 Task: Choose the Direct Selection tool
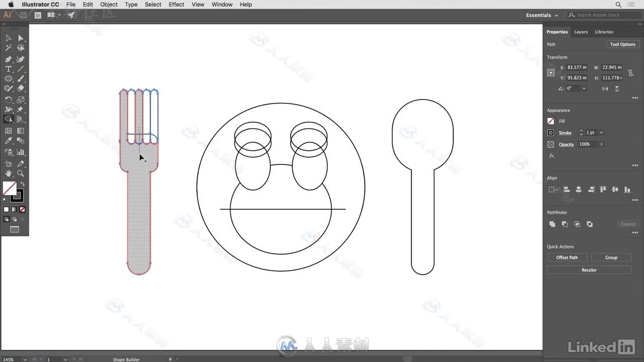(21, 38)
